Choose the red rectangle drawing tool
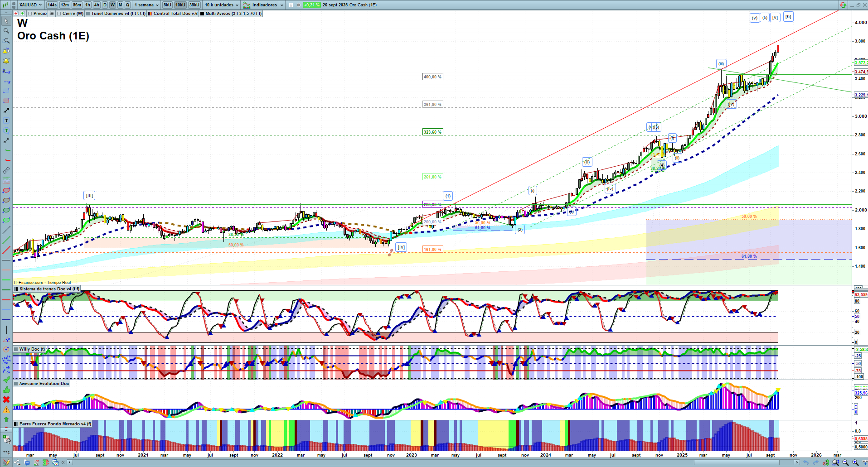Viewport: 868px width, 467px height. [x=6, y=101]
